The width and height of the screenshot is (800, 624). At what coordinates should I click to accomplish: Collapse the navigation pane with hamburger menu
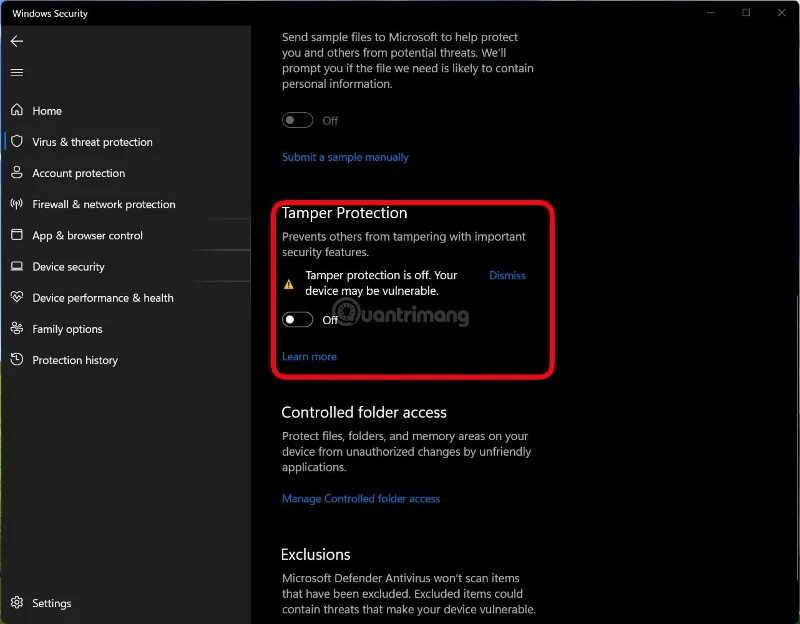(x=16, y=71)
